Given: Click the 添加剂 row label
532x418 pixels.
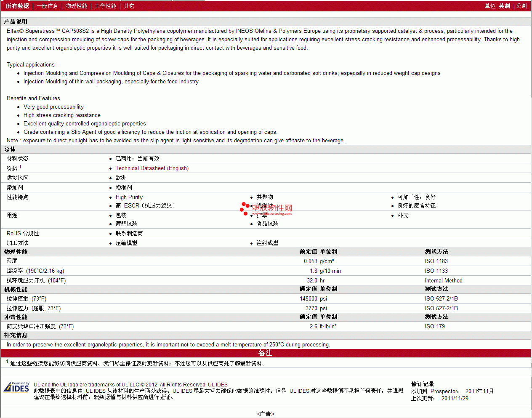Looking at the screenshot, I should [15, 187].
